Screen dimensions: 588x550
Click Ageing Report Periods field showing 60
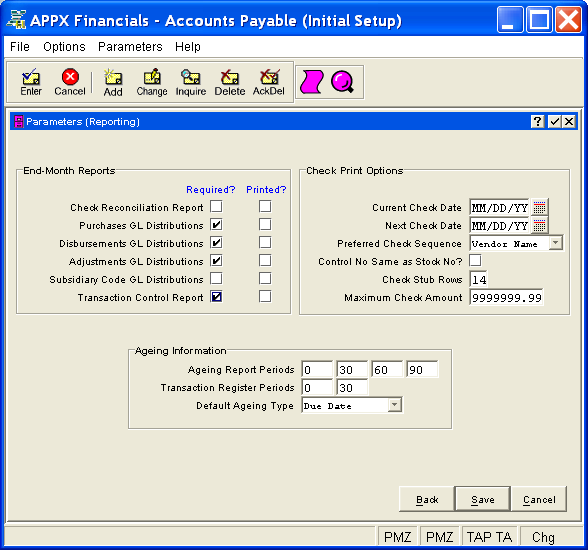pyautogui.click(x=387, y=370)
